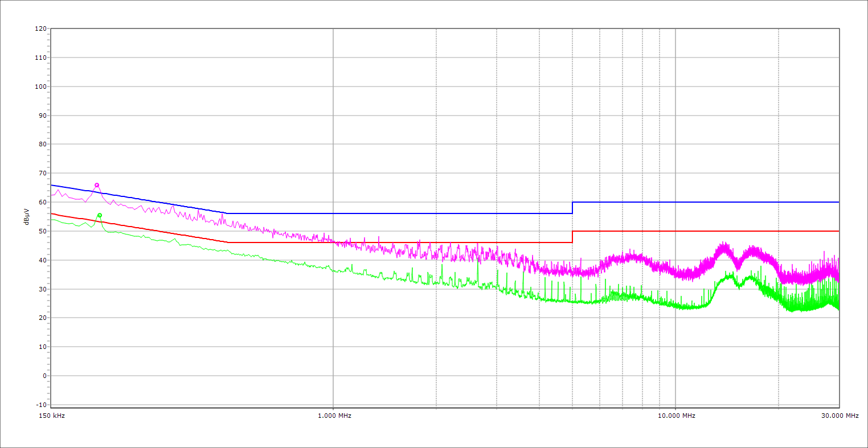Click the 0 label on the y-axis

point(44,376)
